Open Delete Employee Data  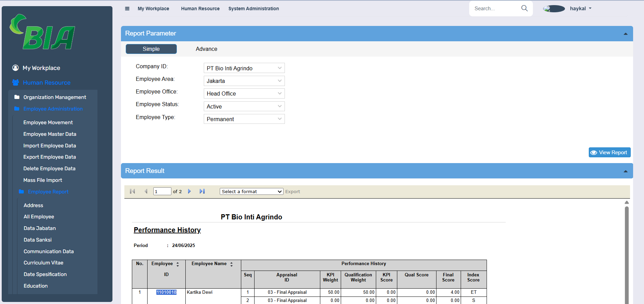(49, 169)
